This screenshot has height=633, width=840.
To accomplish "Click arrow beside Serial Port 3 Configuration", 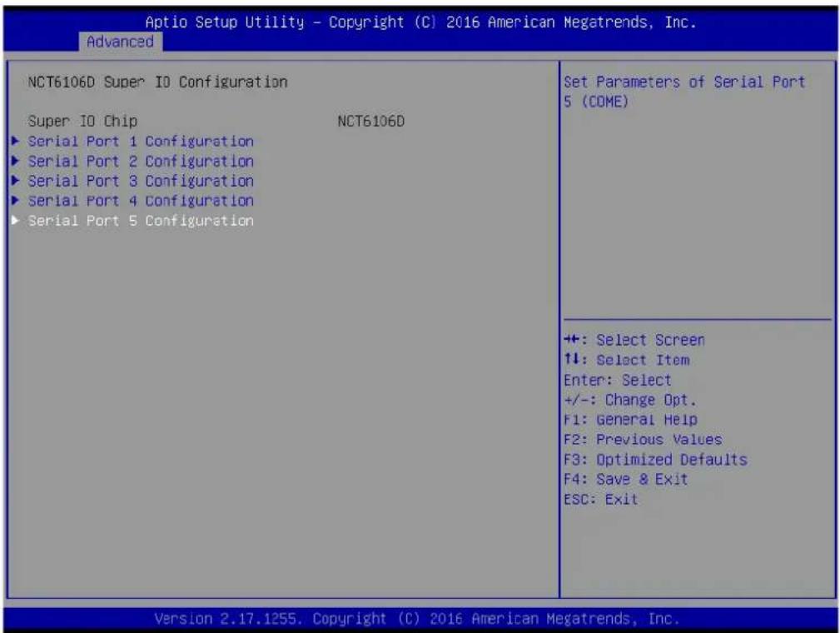I will (x=16, y=181).
